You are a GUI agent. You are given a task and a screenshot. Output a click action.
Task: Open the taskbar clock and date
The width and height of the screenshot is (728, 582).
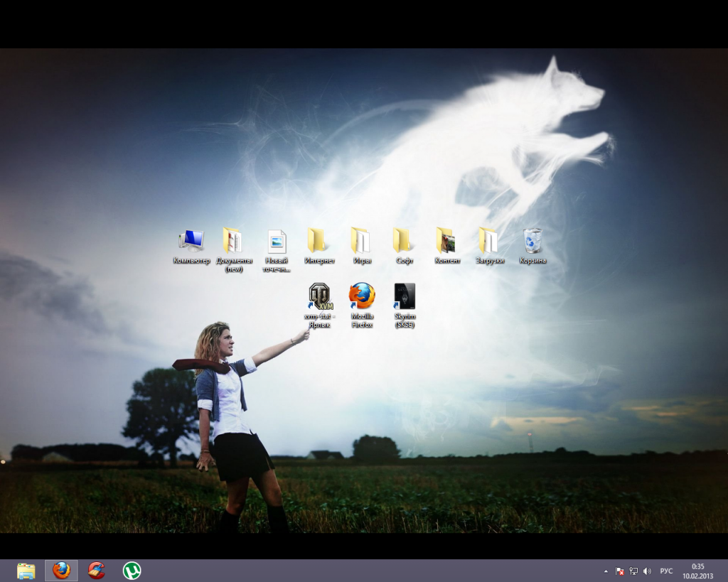click(x=697, y=571)
